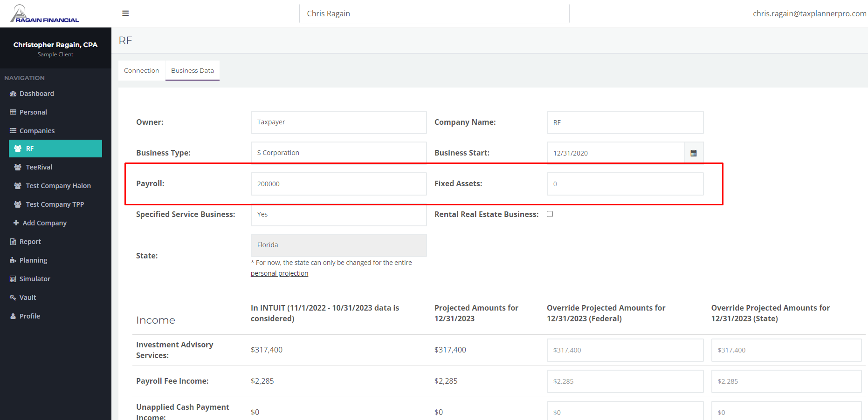Select the RF company entry

pyautogui.click(x=55, y=149)
